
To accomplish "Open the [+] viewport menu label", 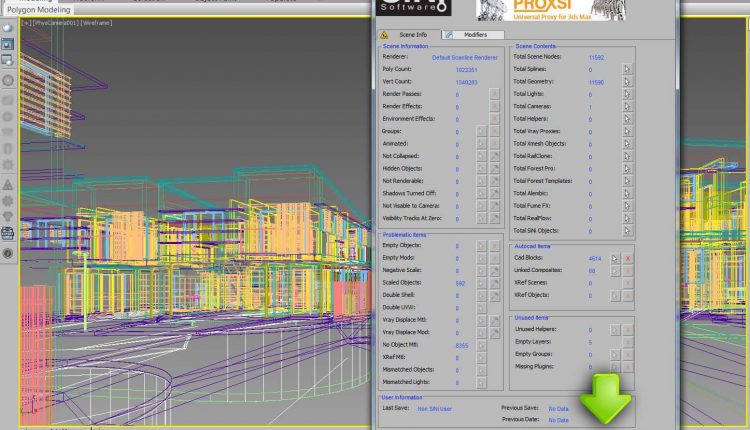I will click(x=26, y=22).
